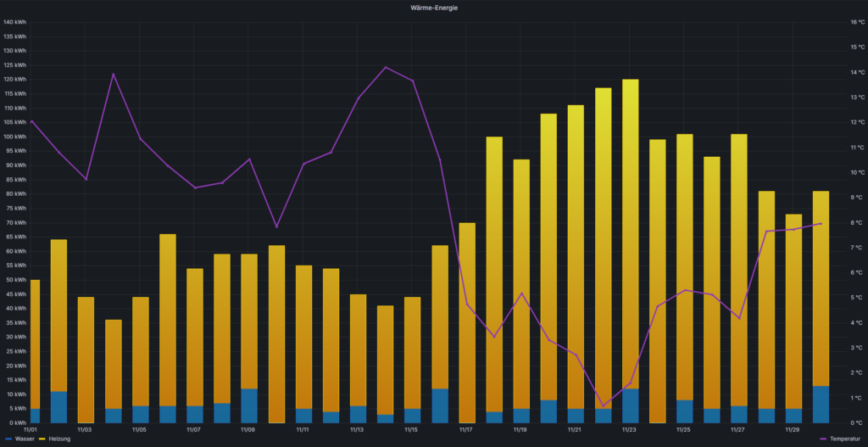Screen dimensions: 868x447
Task: Click the 140 kWh label on left axis
Action: click(15, 22)
